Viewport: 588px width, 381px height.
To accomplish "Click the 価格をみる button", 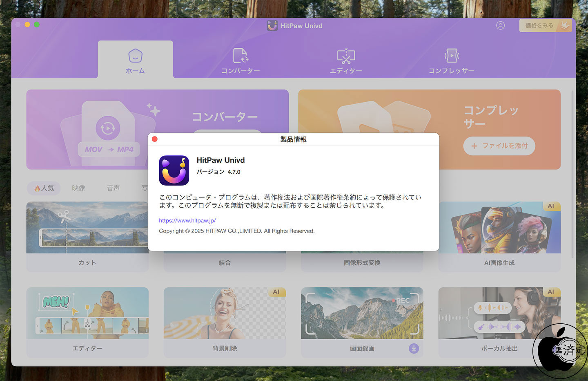I will [x=546, y=25].
